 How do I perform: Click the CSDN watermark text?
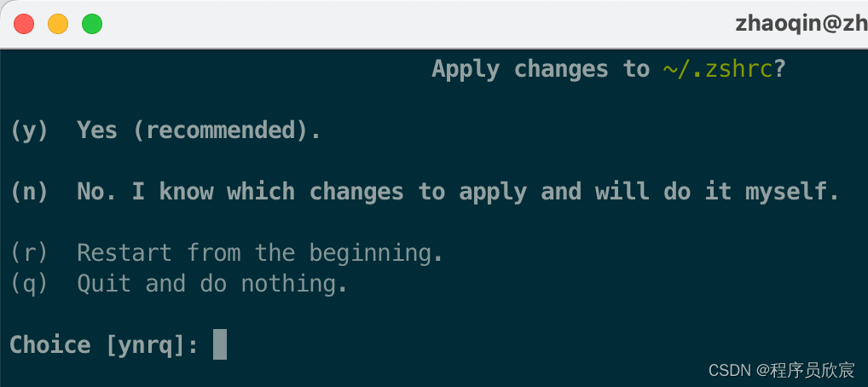782,370
